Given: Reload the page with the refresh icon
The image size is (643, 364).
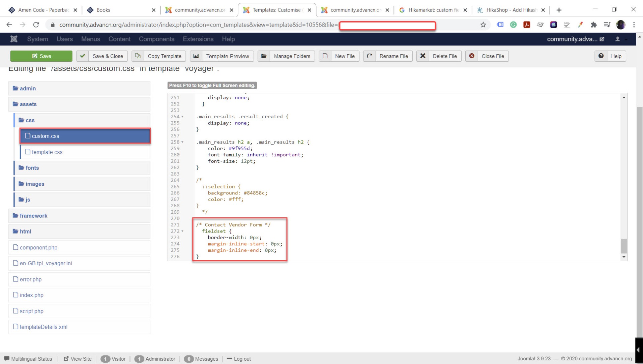Looking at the screenshot, I should [x=36, y=25].
